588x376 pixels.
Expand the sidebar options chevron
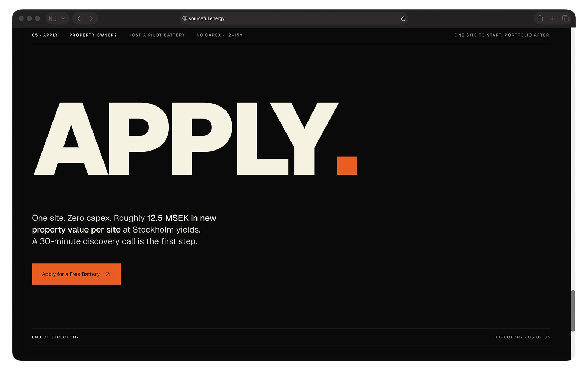coord(63,18)
